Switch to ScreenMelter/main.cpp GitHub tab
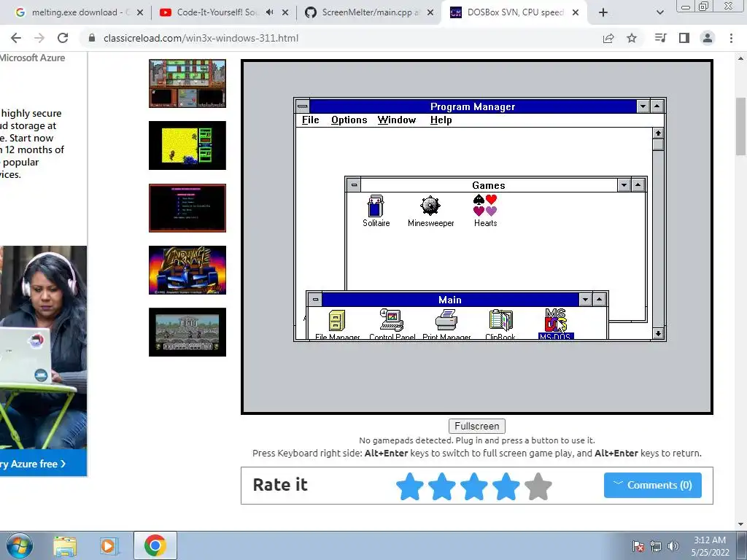 pos(370,12)
